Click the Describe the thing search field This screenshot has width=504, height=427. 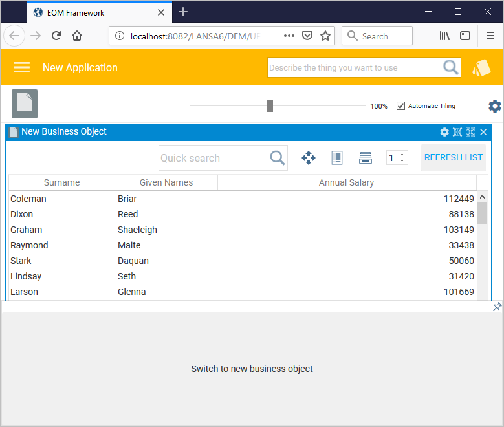(355, 67)
